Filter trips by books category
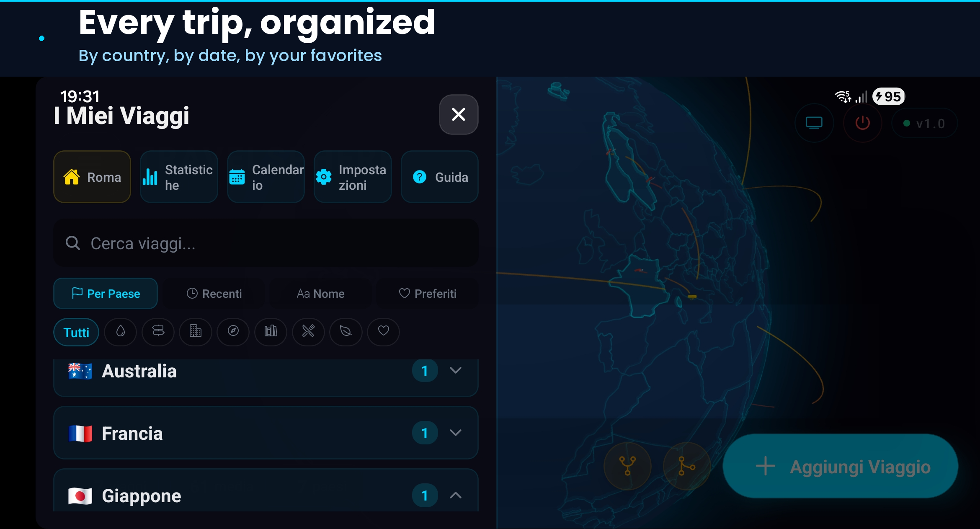 [271, 332]
